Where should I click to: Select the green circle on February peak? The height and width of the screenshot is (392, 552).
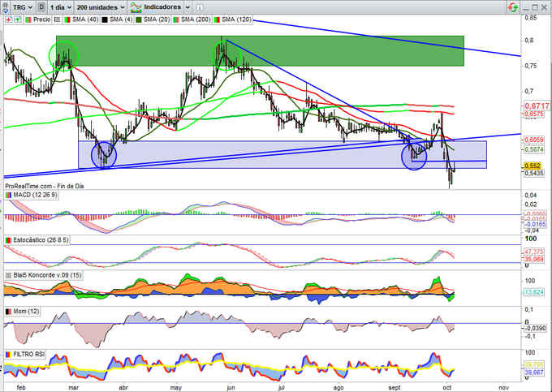coord(63,56)
